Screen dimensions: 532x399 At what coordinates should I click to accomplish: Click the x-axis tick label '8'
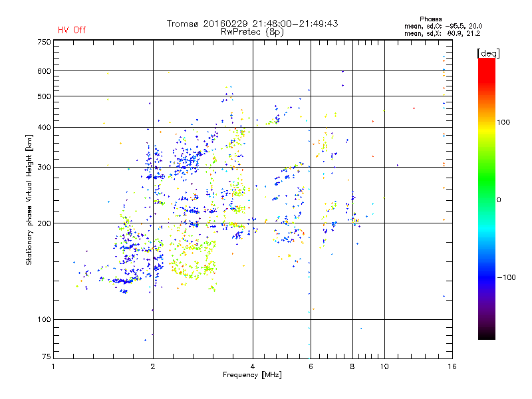pos(352,366)
